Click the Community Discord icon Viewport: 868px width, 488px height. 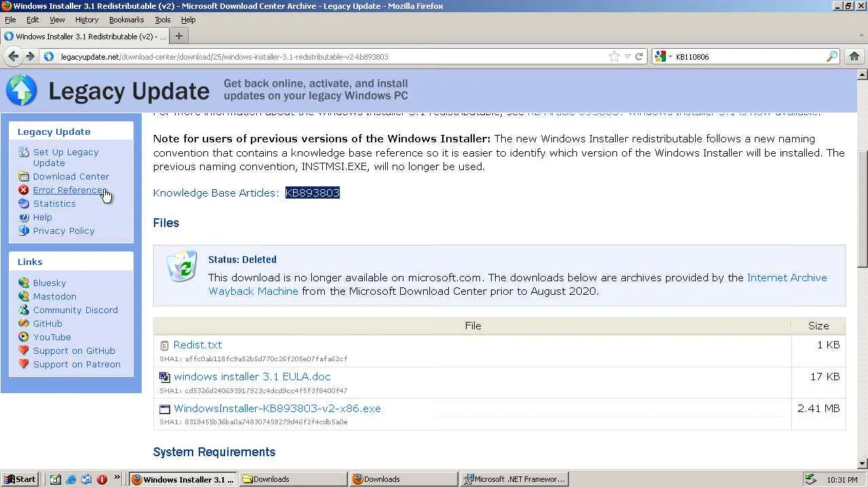24,310
